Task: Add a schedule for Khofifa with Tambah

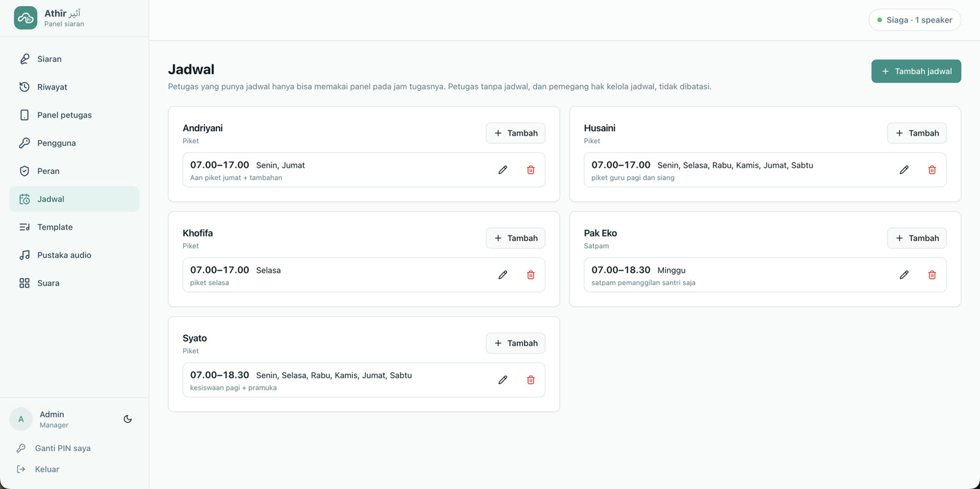Action: click(516, 238)
